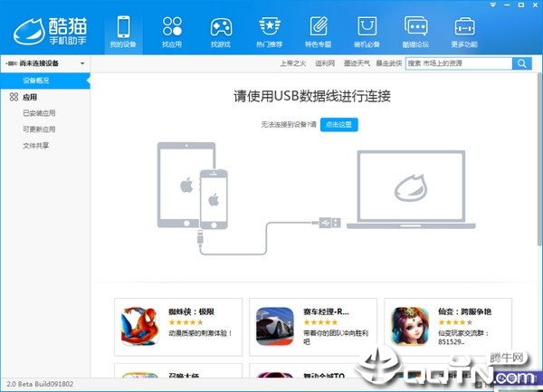Image resolution: width=543 pixels, height=392 pixels.
Task: Open the 装机必备 shopping bag icon
Action: click(367, 32)
